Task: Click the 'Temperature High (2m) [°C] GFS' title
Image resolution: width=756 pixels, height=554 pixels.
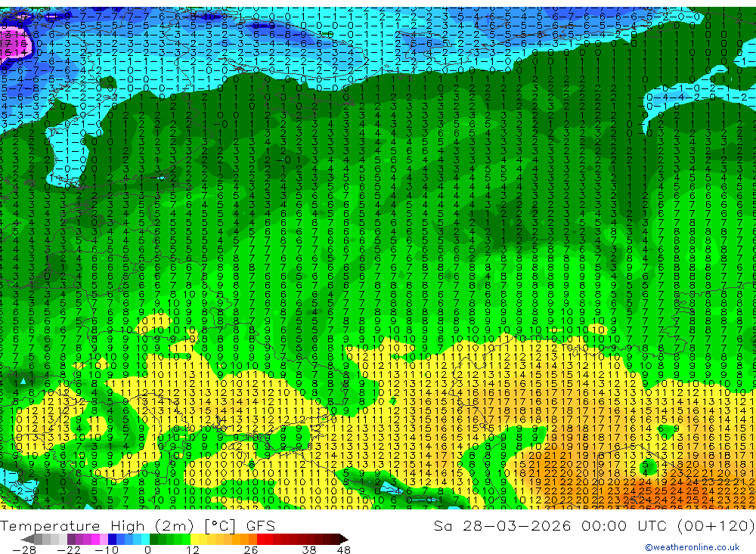Action: pos(138,525)
